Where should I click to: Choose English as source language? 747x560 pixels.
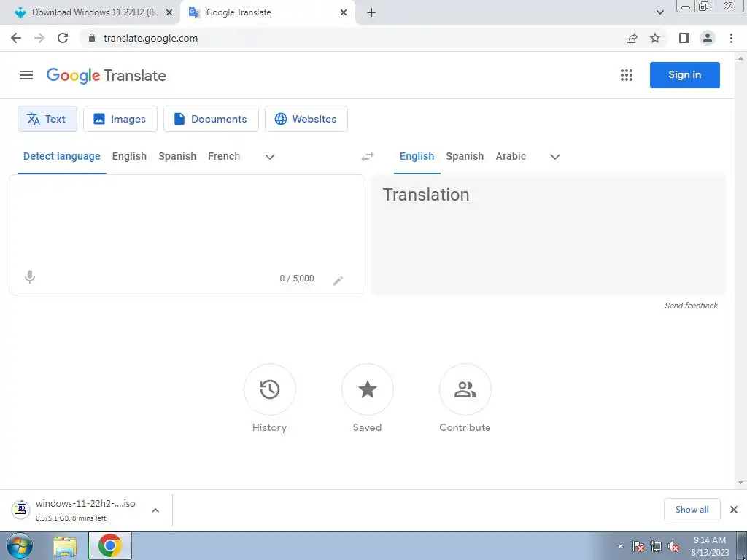coord(129,156)
